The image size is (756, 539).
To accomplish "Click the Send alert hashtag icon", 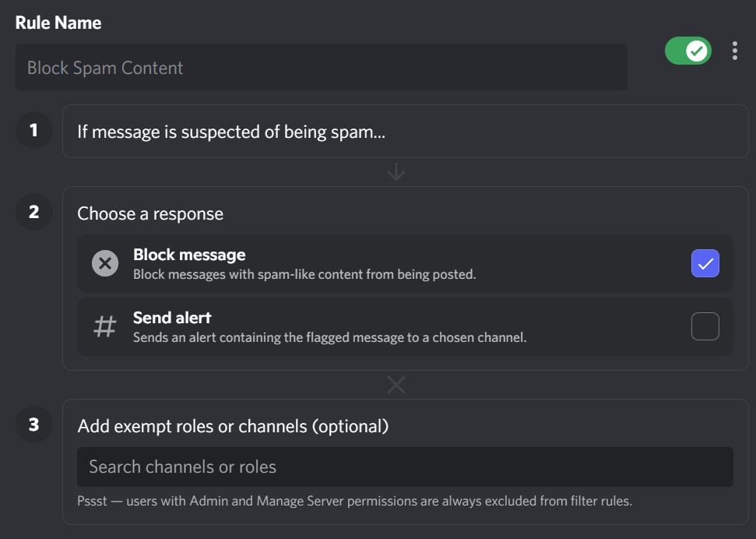I will point(105,327).
